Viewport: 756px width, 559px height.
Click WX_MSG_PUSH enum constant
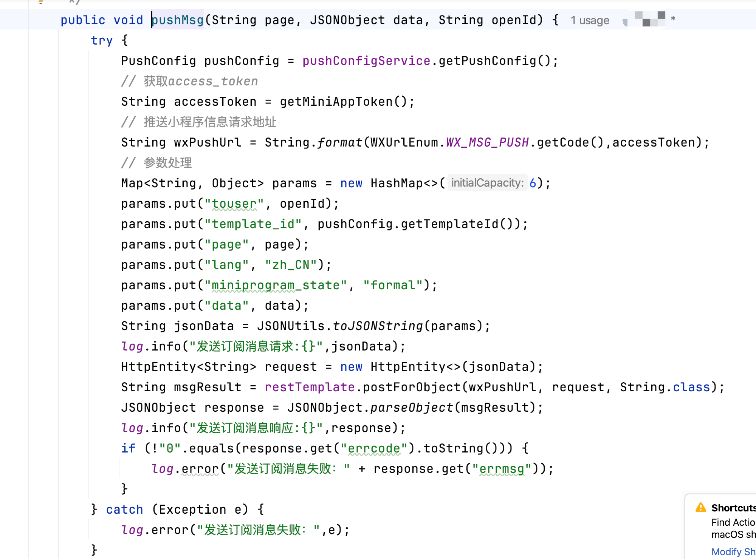[x=487, y=142]
